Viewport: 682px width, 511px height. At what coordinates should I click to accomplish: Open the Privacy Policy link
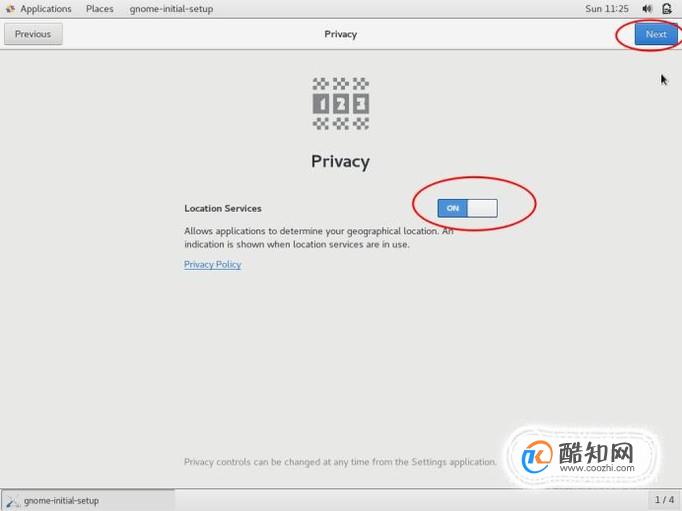pyautogui.click(x=212, y=264)
